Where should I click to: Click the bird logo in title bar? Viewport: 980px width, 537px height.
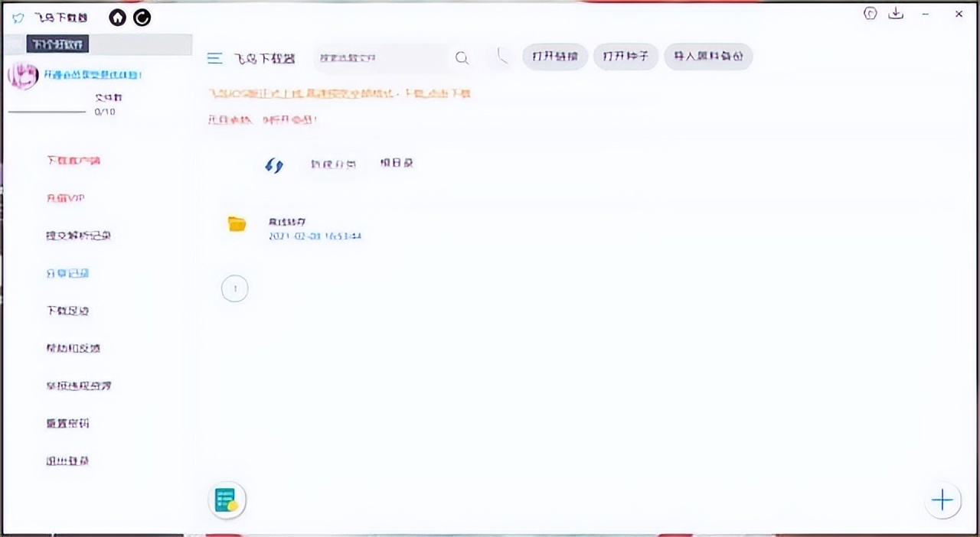(x=18, y=18)
